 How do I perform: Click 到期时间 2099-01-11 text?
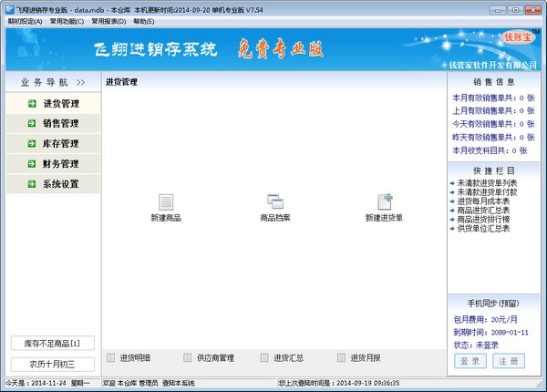pyautogui.click(x=490, y=333)
